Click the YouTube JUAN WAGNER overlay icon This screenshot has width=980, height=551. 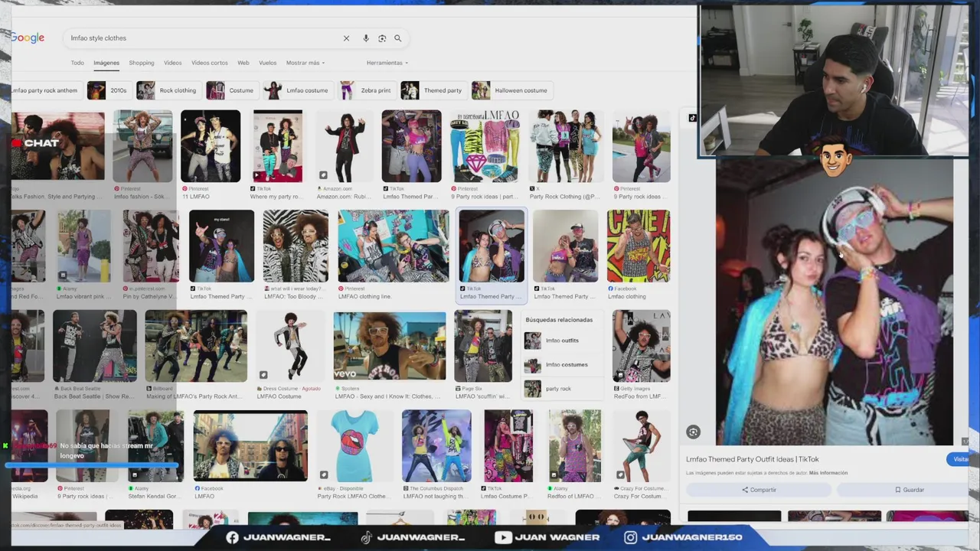pos(503,538)
